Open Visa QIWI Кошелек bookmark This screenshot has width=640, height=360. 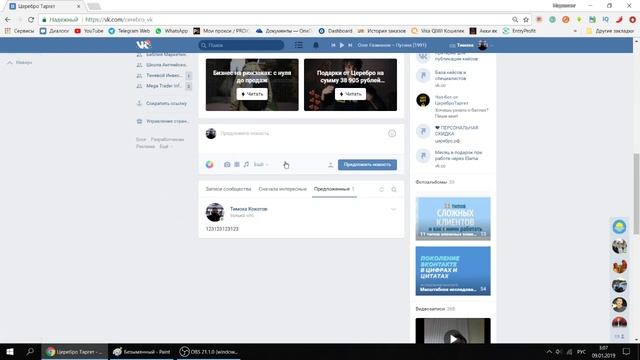click(438, 31)
